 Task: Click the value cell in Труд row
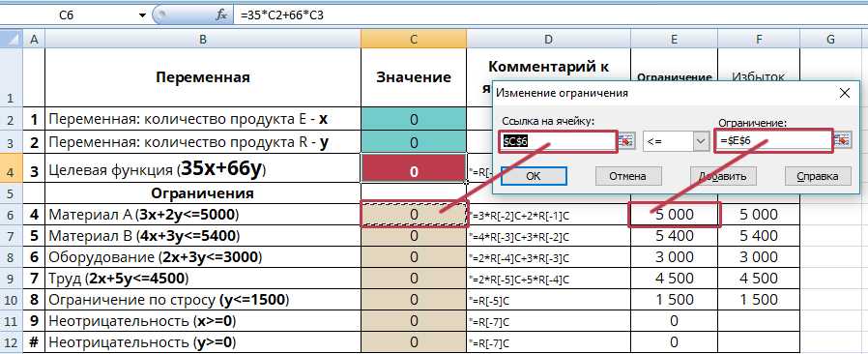pos(414,279)
